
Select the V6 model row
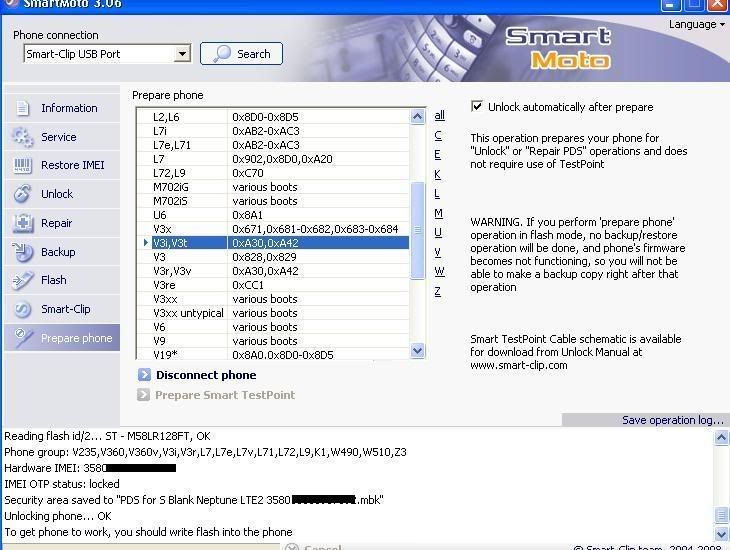click(274, 326)
